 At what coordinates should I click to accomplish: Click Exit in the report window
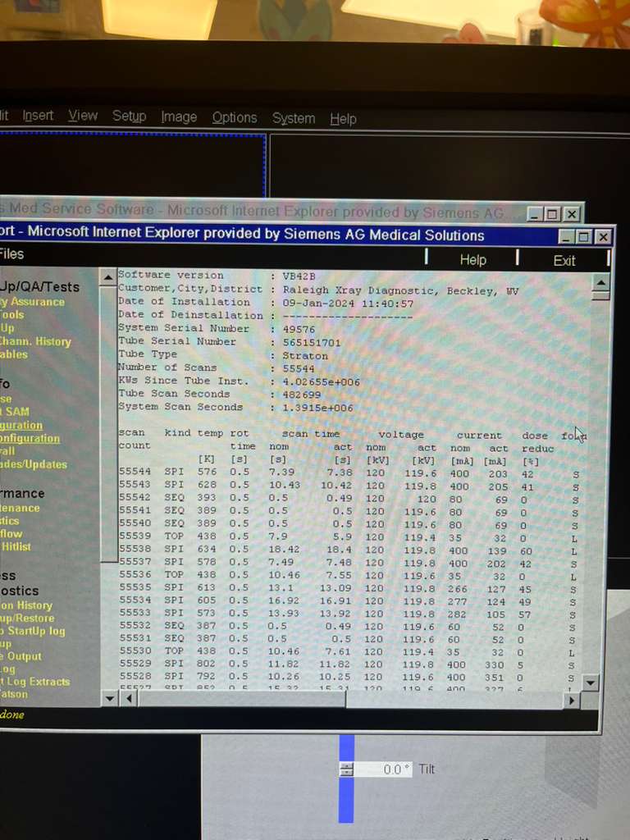(564, 261)
